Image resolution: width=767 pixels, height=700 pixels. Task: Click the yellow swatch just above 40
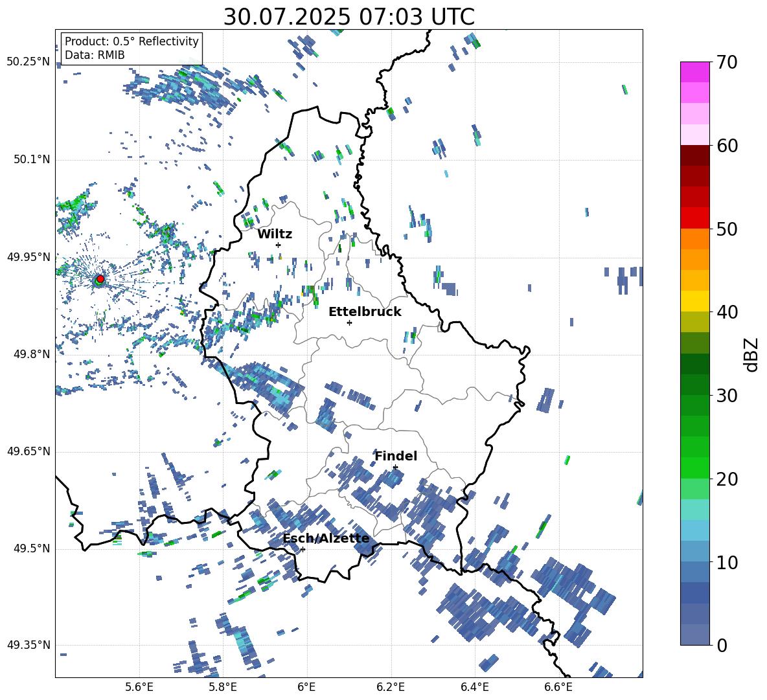pos(694,301)
